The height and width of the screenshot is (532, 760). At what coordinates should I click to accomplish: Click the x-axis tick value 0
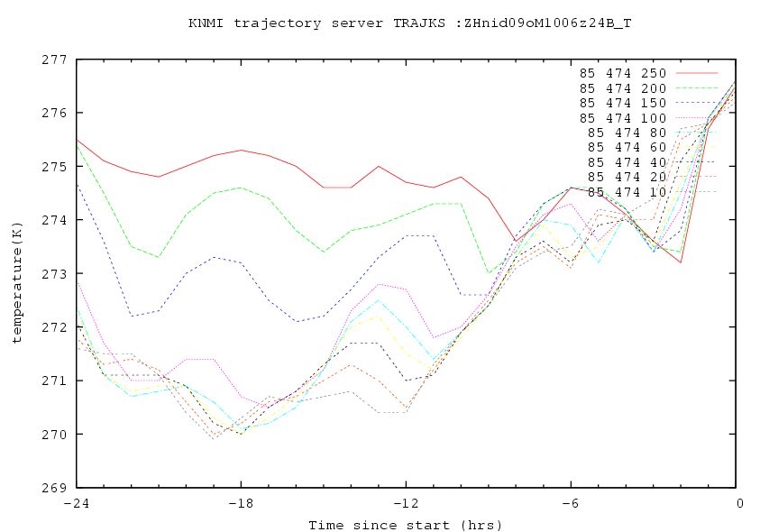pos(739,503)
